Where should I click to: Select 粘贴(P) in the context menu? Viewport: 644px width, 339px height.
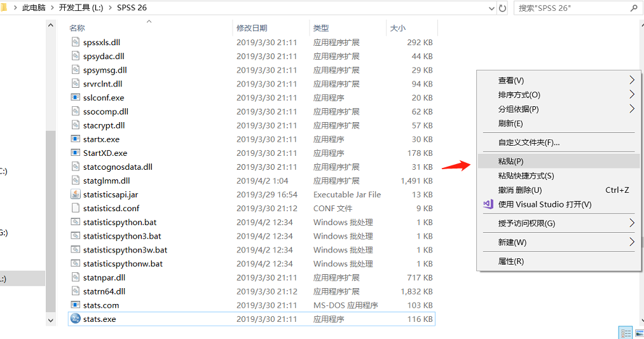tap(559, 161)
